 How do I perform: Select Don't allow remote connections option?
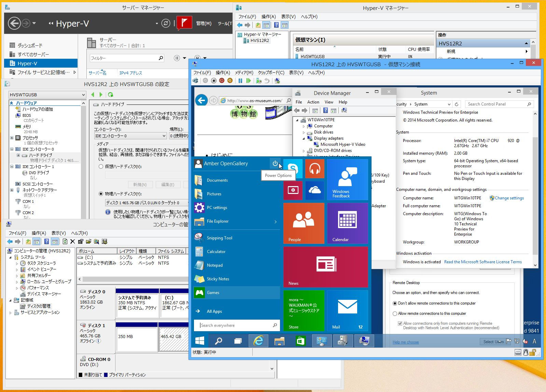(395, 303)
